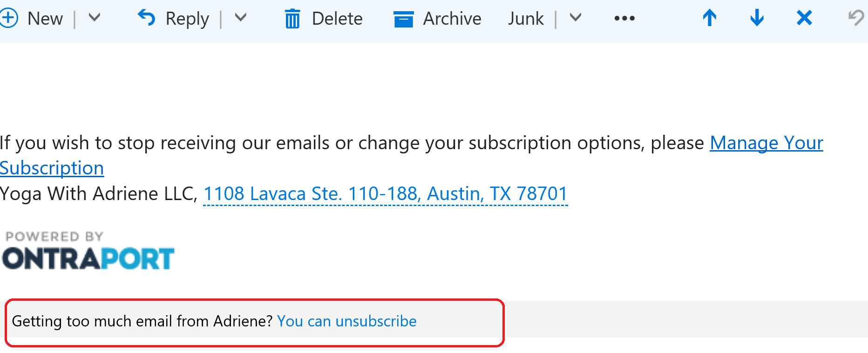Click the Delete trash can icon
The height and width of the screenshot is (353, 868).
[x=292, y=19]
